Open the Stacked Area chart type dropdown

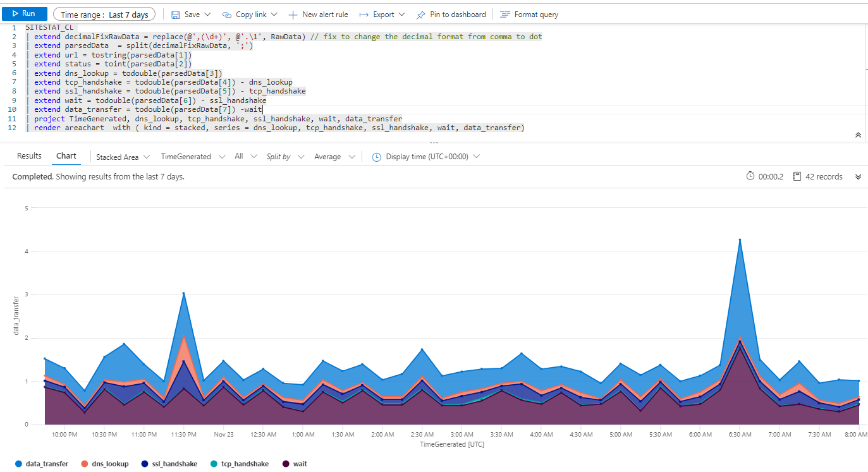(123, 157)
